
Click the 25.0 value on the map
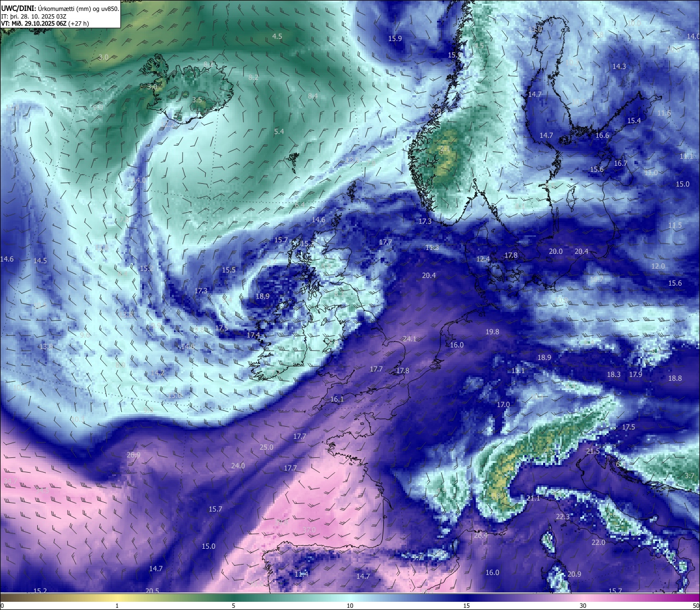266,448
